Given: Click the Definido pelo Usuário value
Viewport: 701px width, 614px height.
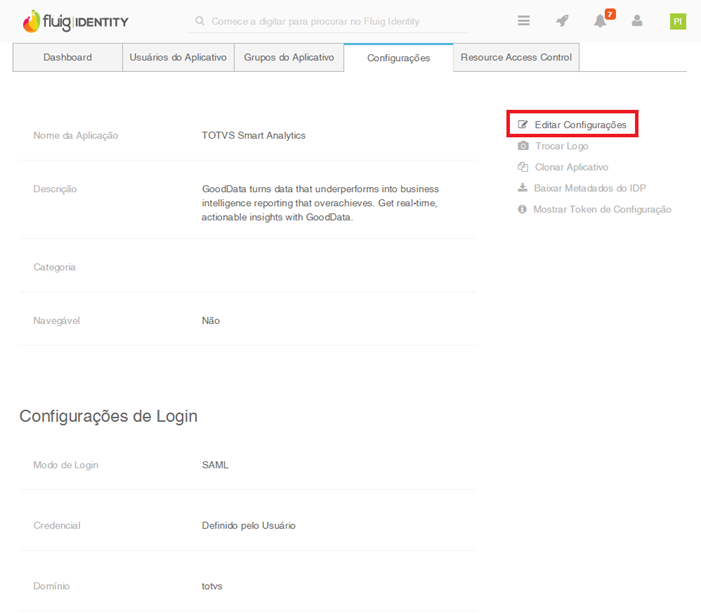Looking at the screenshot, I should [249, 525].
